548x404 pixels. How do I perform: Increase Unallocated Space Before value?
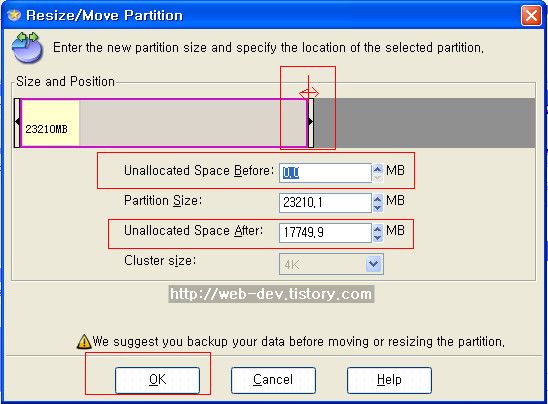point(377,168)
